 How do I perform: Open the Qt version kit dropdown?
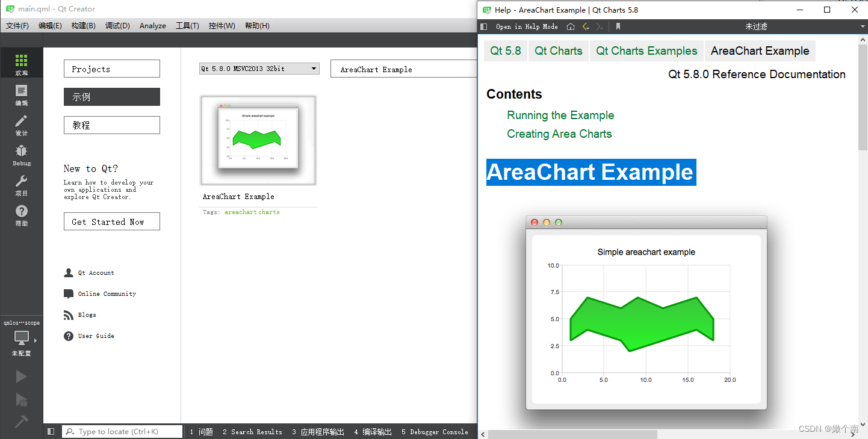click(259, 69)
